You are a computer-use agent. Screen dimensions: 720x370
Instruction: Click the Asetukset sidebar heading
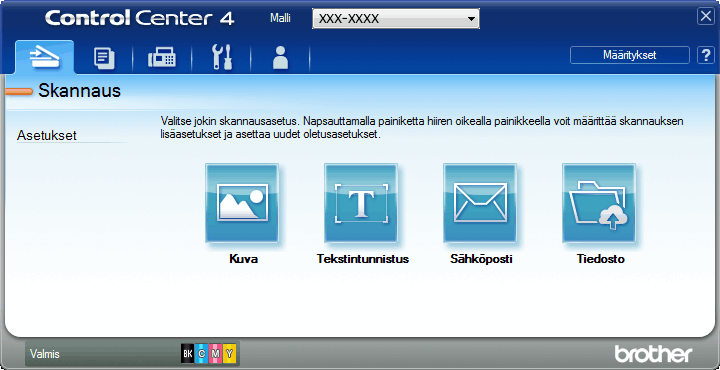pyautogui.click(x=46, y=136)
